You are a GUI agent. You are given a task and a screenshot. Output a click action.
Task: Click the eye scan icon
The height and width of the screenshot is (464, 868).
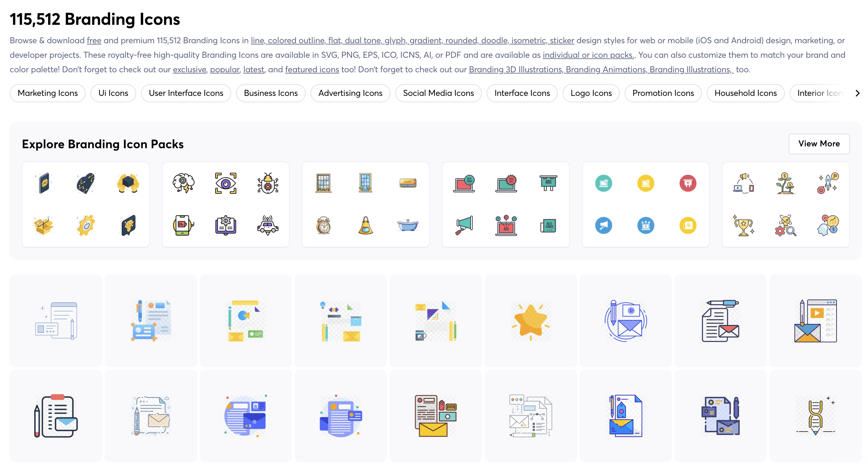coord(225,183)
